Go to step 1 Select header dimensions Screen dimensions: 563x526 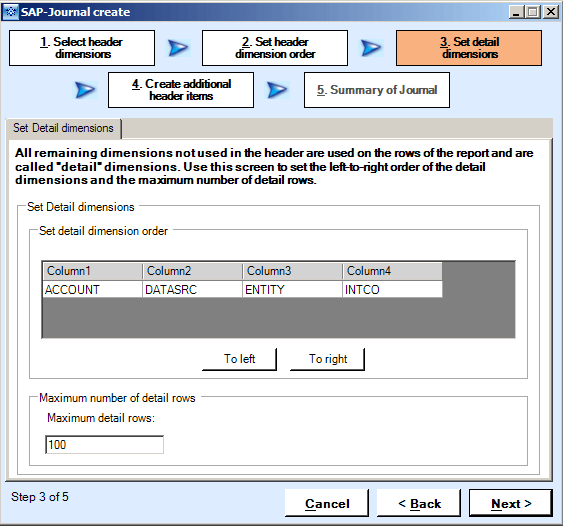point(82,48)
